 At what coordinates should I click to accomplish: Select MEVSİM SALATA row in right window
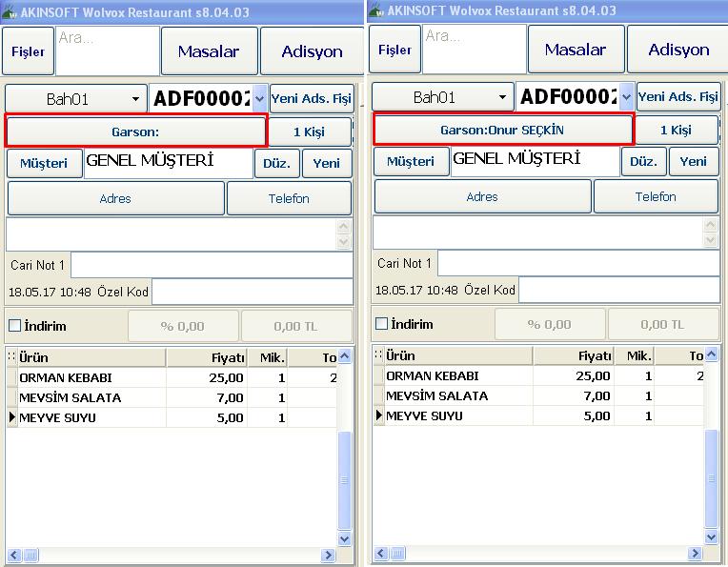click(x=538, y=395)
